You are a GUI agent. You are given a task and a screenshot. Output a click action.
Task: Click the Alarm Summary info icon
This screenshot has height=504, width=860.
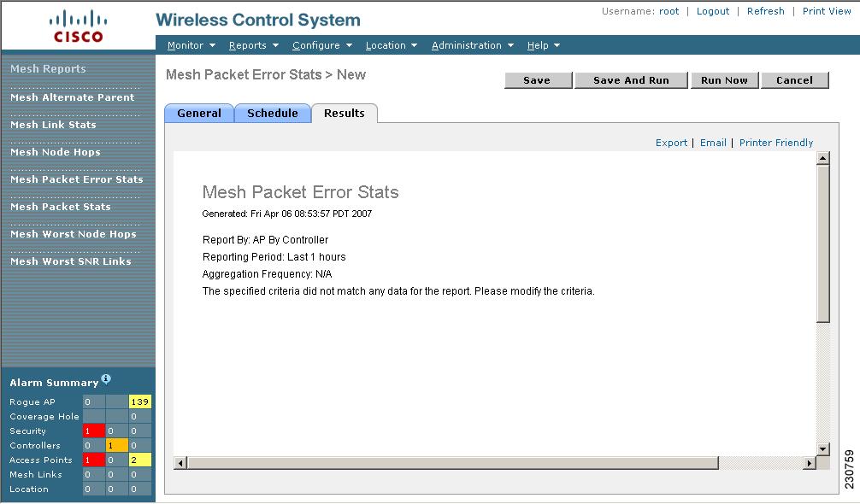106,378
